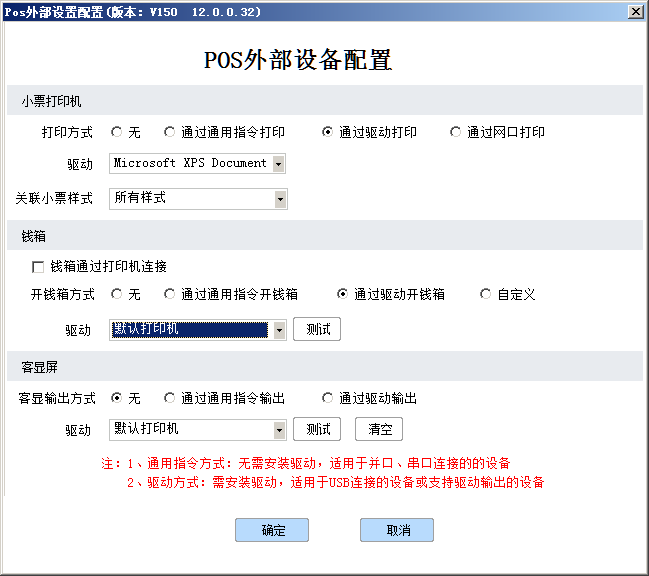Choose 自定义 cash drawer option
This screenshot has height=576, width=649.
pyautogui.click(x=486, y=294)
